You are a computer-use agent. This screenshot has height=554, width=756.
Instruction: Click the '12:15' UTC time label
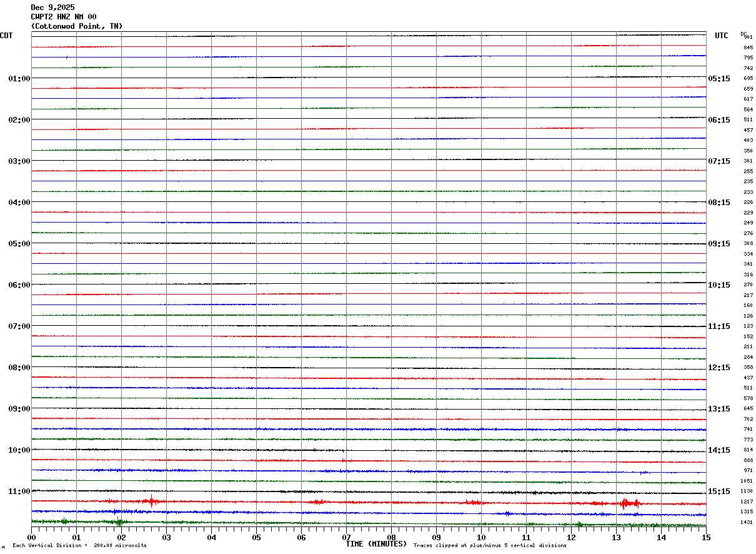(719, 368)
